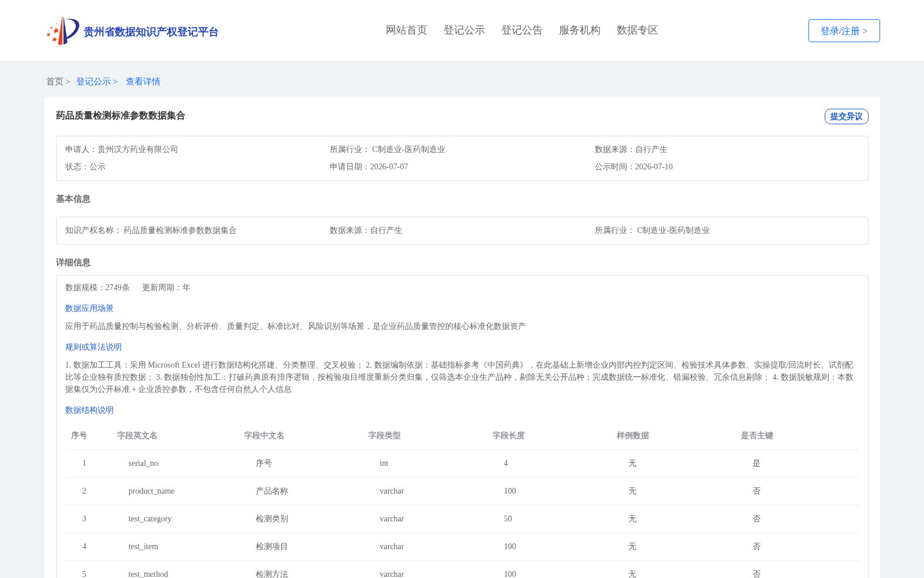Open 服务机构 navigation item

580,30
